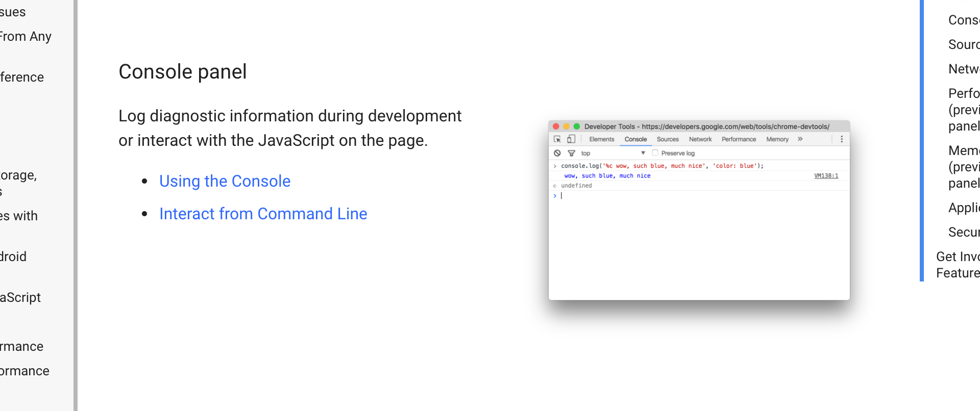980x411 pixels.
Task: Click the console filter funnel icon
Action: pos(572,153)
